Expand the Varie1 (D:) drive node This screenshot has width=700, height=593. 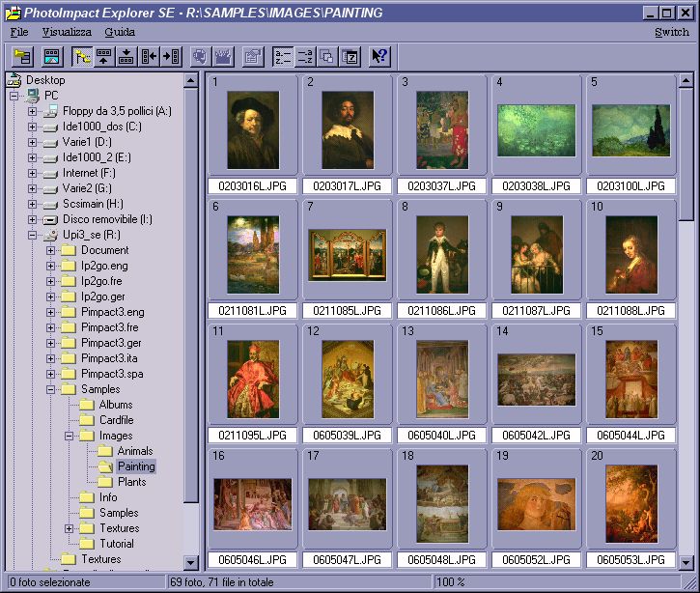(x=32, y=142)
